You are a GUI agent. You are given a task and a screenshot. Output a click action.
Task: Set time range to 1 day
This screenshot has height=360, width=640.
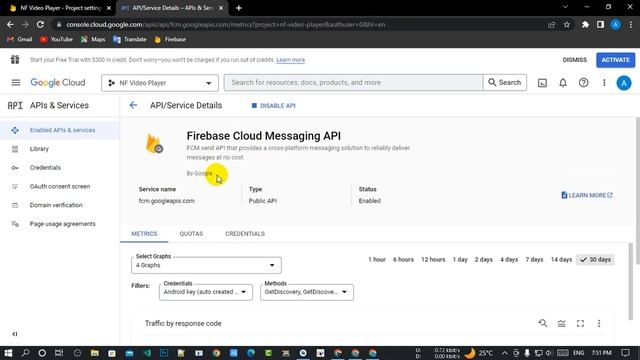(460, 260)
